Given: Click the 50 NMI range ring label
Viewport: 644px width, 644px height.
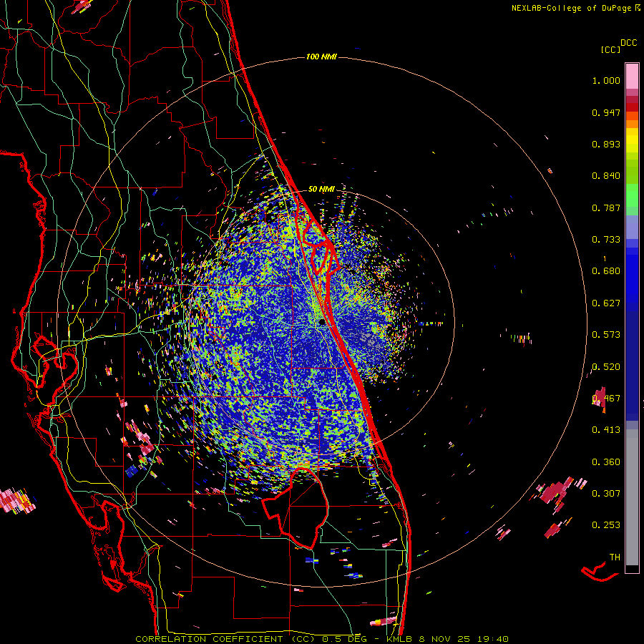Looking at the screenshot, I should click(321, 189).
